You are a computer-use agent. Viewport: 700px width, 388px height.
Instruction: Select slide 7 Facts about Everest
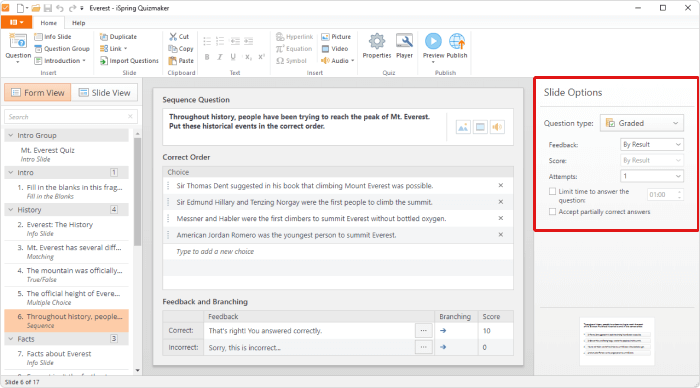pyautogui.click(x=67, y=358)
